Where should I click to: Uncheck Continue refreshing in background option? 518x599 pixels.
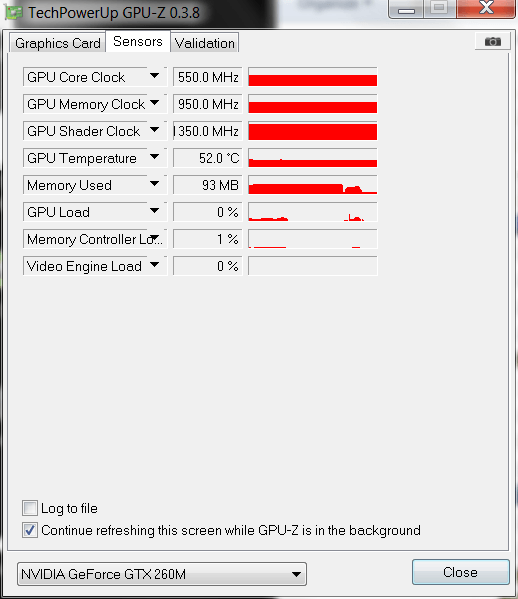(30, 530)
